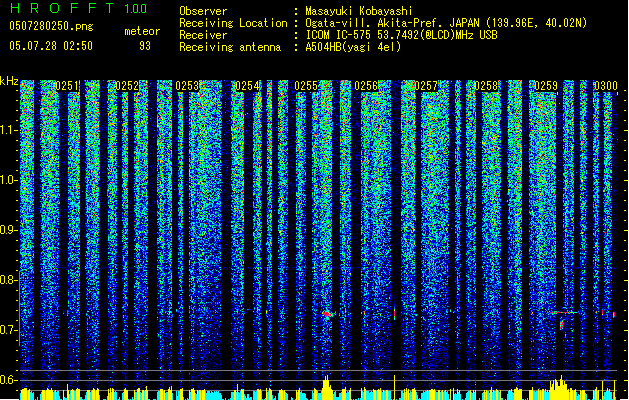Click the "Observer" field label

[x=203, y=11]
